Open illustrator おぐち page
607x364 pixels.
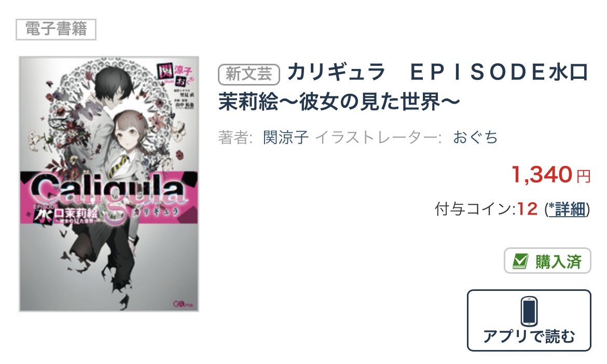point(475,137)
